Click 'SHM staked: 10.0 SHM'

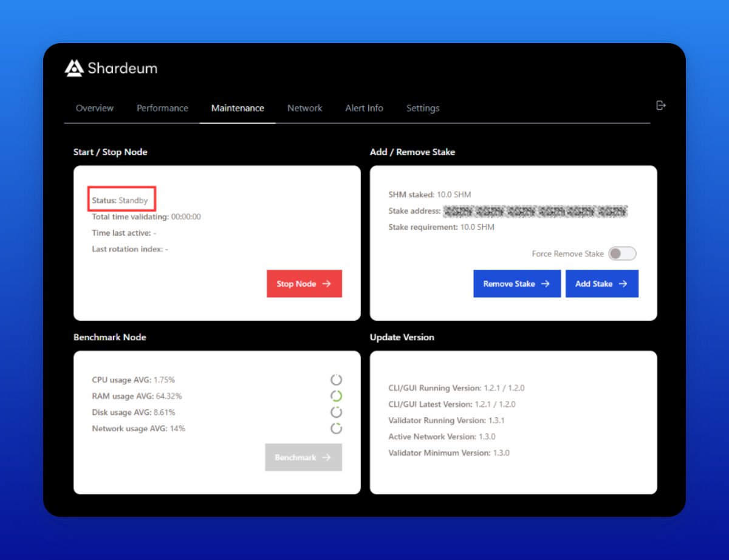coord(430,195)
